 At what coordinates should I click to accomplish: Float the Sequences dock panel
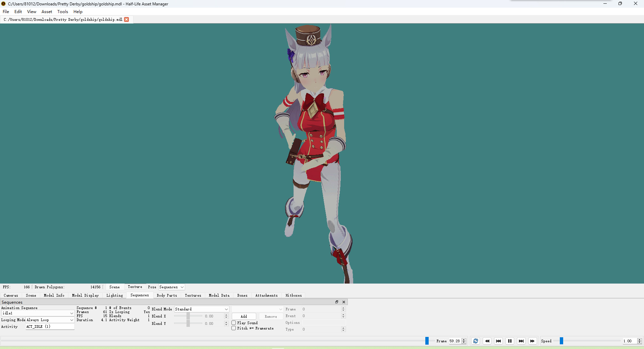coord(337,302)
